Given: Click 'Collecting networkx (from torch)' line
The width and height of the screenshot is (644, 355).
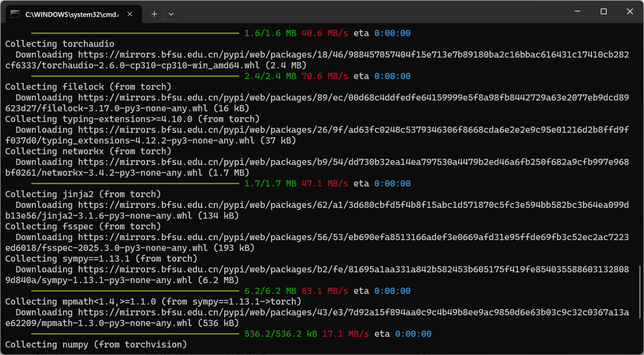Looking at the screenshot, I should tap(88, 151).
